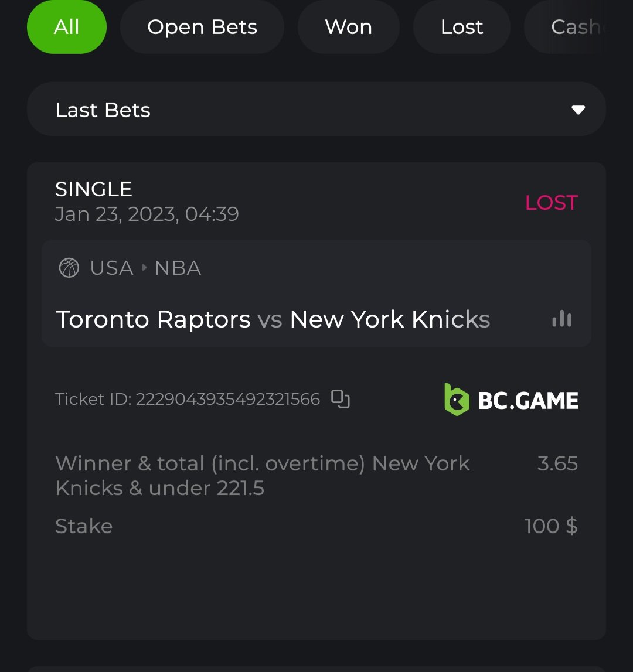
Task: Select the All bets filter
Action: [x=67, y=27]
